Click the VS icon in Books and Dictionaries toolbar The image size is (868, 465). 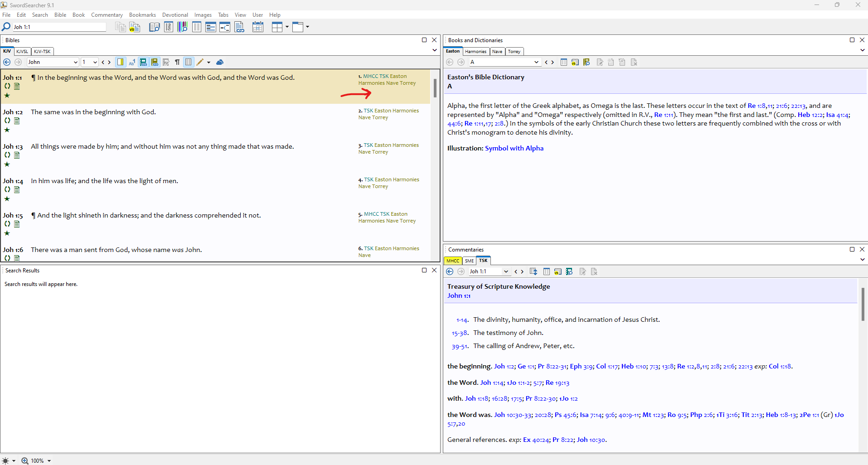tap(575, 62)
